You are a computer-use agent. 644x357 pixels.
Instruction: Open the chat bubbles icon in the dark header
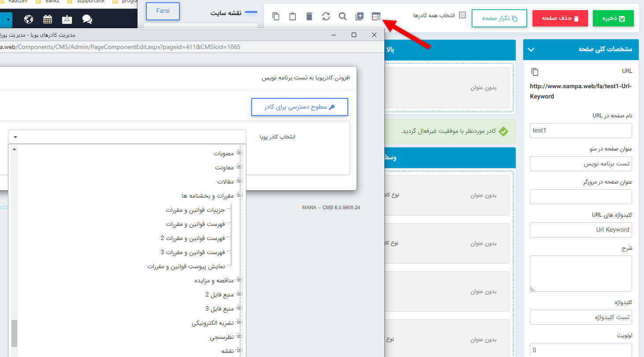click(x=87, y=19)
